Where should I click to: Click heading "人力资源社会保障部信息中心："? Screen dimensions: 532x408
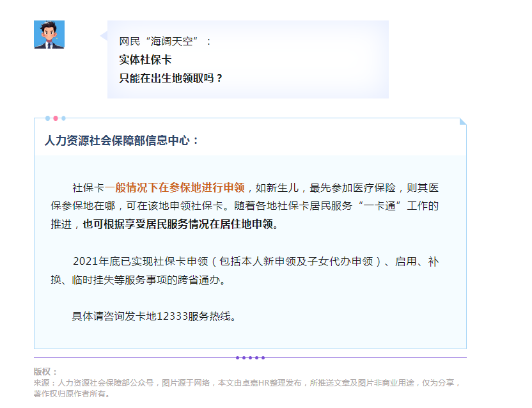(121, 141)
